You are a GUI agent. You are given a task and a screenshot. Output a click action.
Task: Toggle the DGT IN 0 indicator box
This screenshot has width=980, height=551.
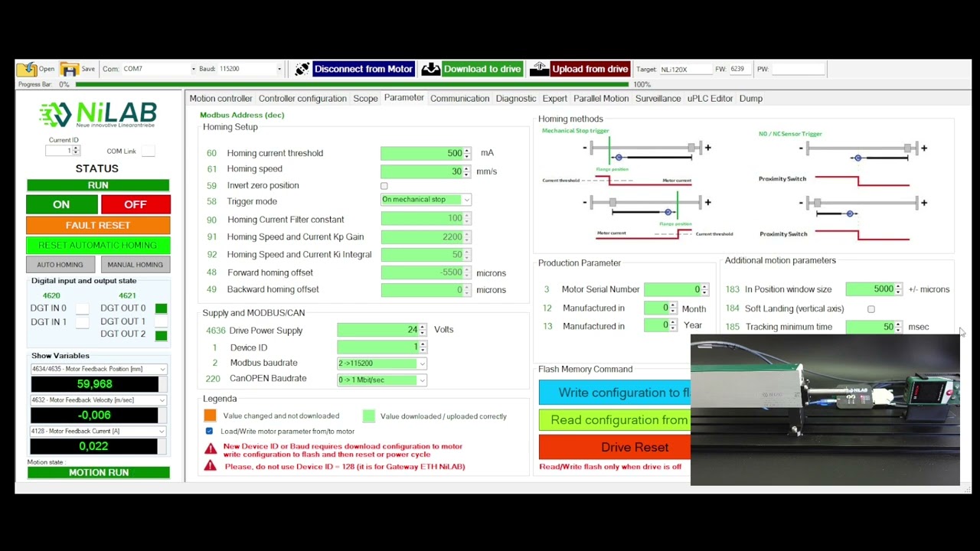(82, 308)
